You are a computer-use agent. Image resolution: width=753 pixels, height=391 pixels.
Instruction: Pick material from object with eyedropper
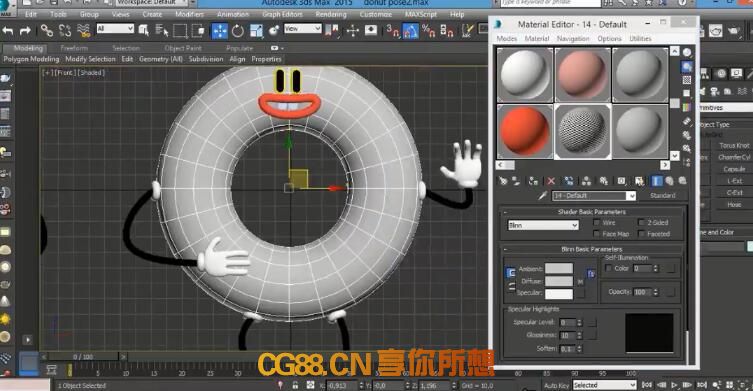pyautogui.click(x=542, y=196)
